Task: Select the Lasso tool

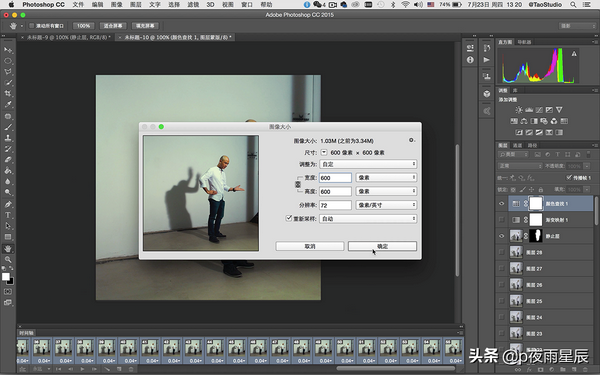Action: click(8, 72)
